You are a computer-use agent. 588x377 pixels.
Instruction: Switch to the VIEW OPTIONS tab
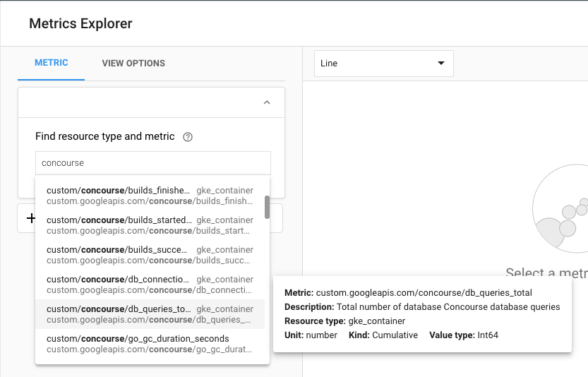pyautogui.click(x=133, y=63)
